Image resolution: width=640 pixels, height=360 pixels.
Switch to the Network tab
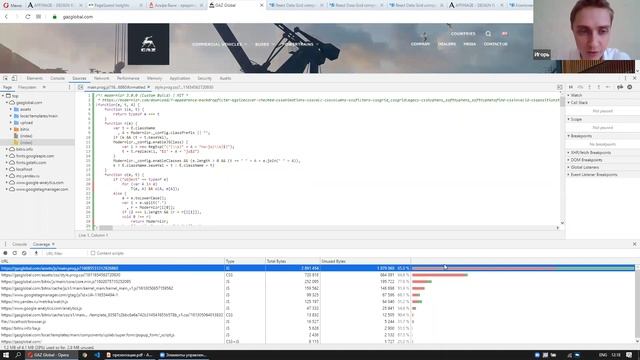tap(102, 78)
